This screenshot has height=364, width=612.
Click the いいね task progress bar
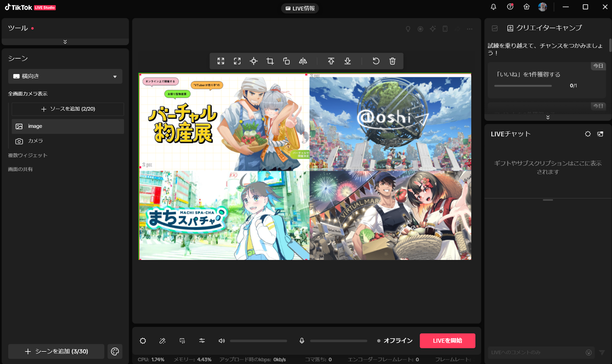pyautogui.click(x=523, y=86)
